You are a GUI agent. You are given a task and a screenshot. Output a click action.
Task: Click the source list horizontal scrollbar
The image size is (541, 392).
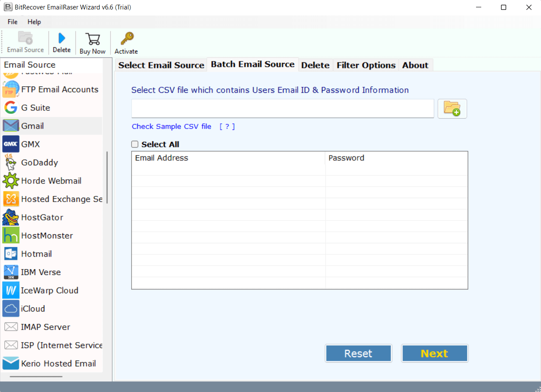(x=36, y=377)
